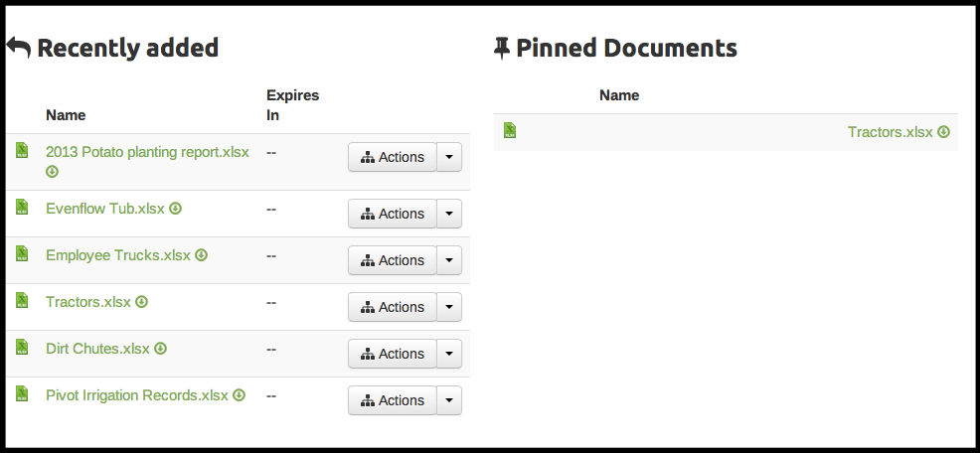Click the Recently added back-arrow icon
This screenshot has width=980, height=453.
click(19, 48)
